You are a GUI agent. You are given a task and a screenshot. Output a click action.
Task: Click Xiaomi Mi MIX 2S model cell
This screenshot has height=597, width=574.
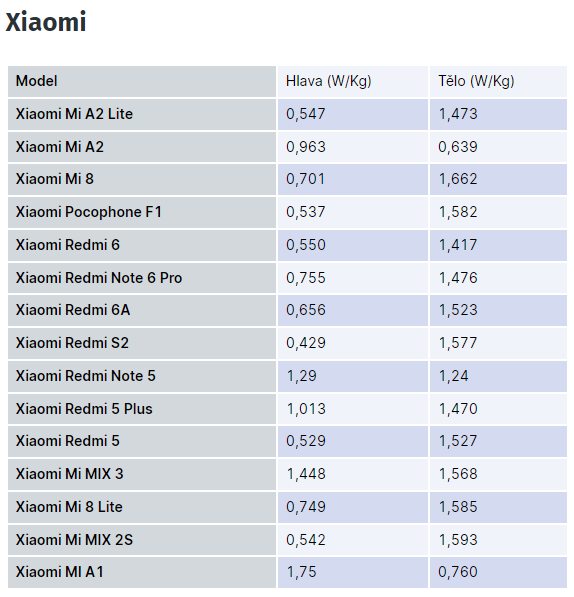(x=142, y=540)
